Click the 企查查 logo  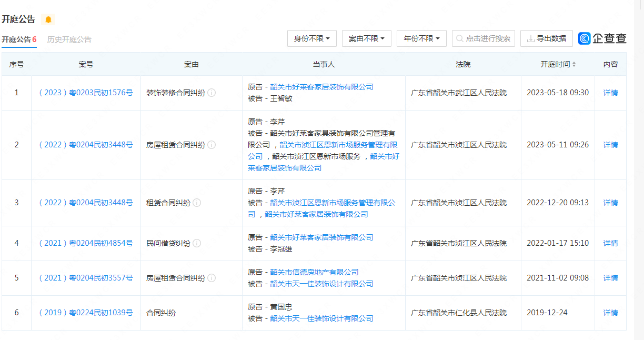[x=602, y=38]
